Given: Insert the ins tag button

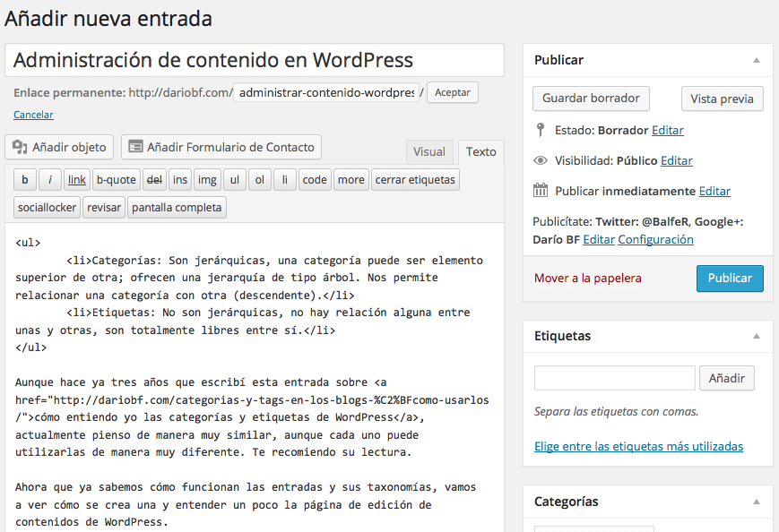Looking at the screenshot, I should click(x=180, y=180).
